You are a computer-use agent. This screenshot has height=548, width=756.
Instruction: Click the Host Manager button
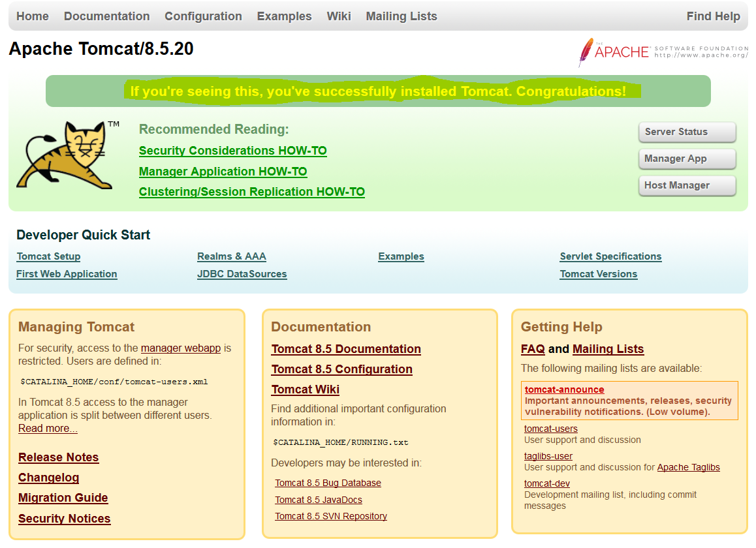687,185
